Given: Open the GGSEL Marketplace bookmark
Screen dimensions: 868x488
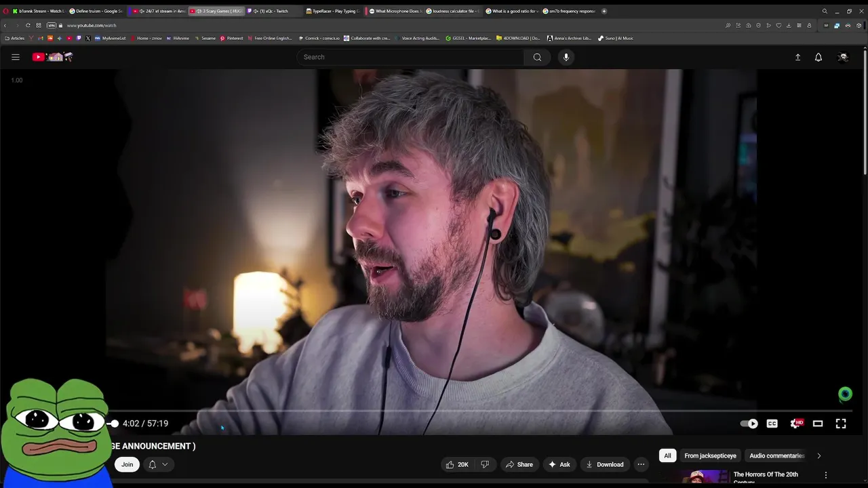Looking at the screenshot, I should (x=468, y=38).
